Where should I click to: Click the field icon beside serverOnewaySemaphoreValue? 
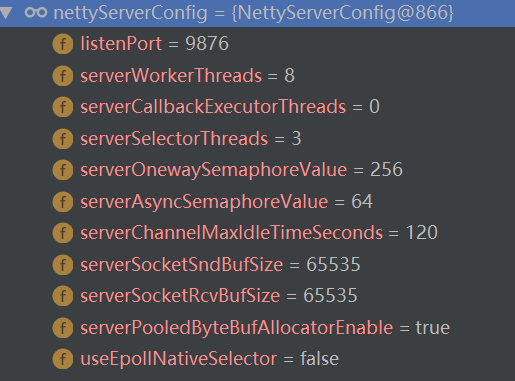point(63,170)
